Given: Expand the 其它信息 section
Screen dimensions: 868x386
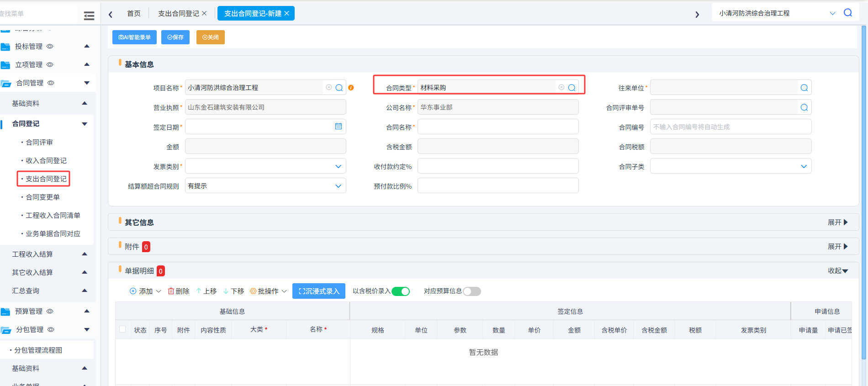Looking at the screenshot, I should point(838,222).
